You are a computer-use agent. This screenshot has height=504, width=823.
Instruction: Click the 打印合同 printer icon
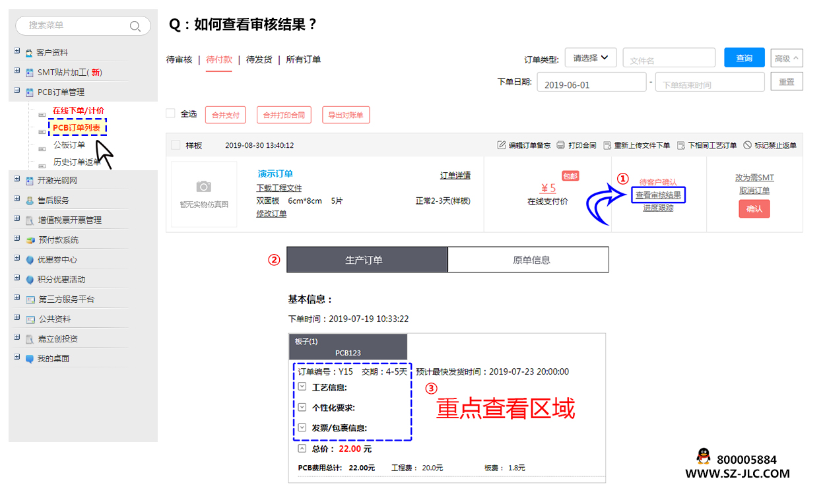tap(560, 145)
